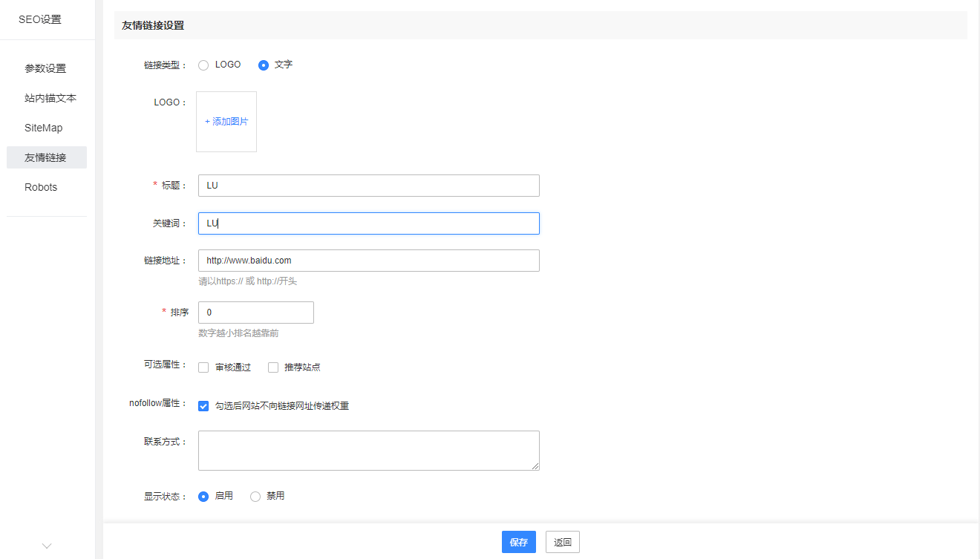Select 启用 display status radio
The image size is (980, 559).
pos(203,497)
